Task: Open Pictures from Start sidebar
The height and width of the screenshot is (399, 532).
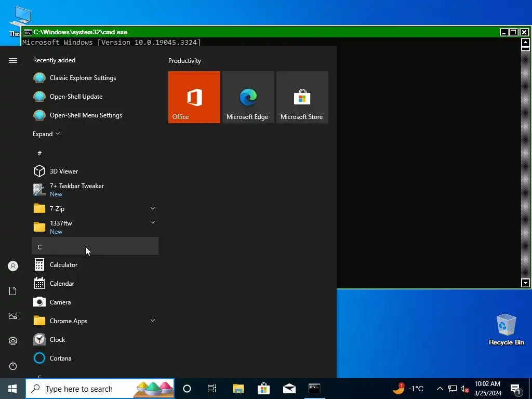Action: [13, 316]
